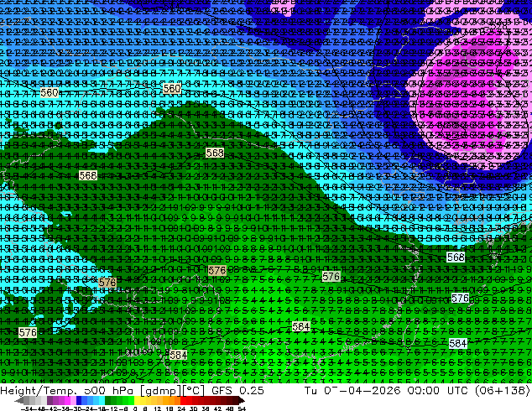Pick the cyan swatch in the temperature legend
Screen dimensions: 532x411
point(102,401)
